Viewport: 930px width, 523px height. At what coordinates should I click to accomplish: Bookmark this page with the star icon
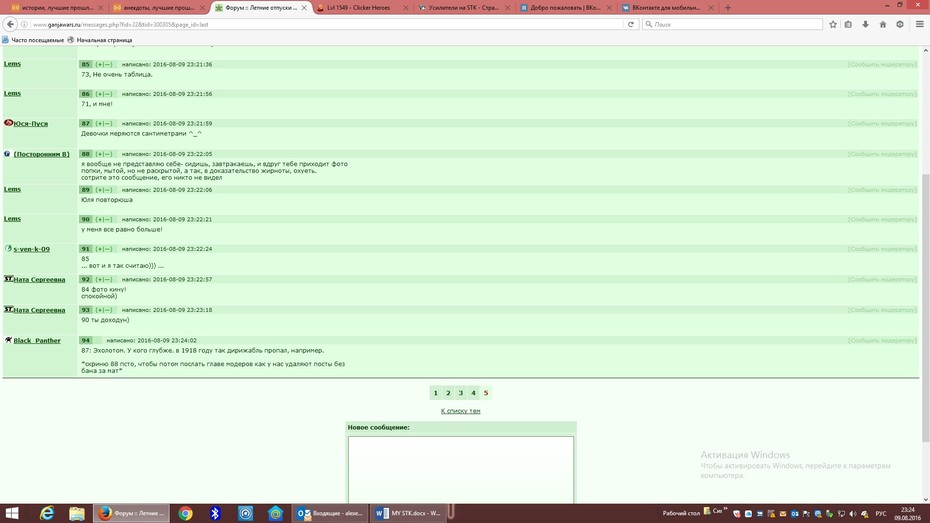coord(833,24)
